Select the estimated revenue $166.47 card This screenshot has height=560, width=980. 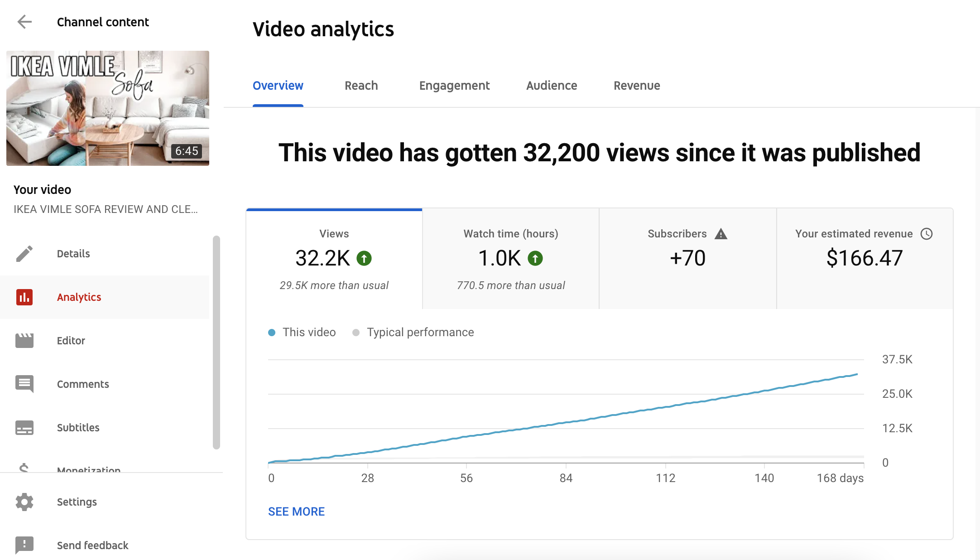tap(865, 259)
